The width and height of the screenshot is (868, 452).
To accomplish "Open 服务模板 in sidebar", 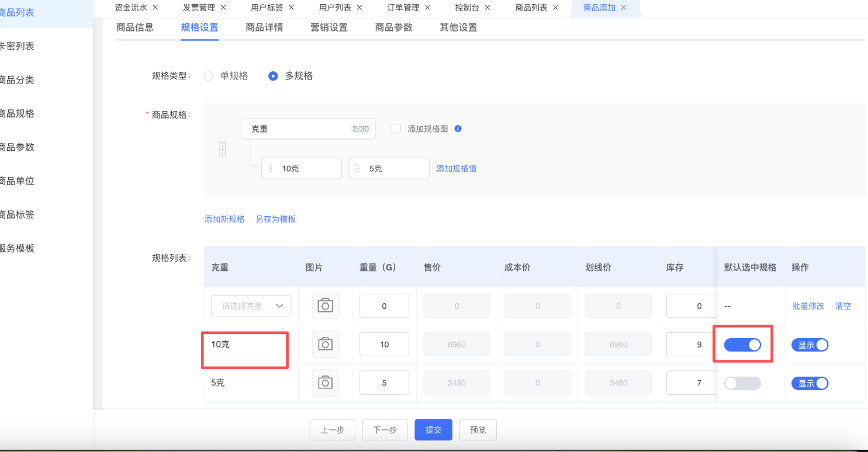I will pos(18,248).
